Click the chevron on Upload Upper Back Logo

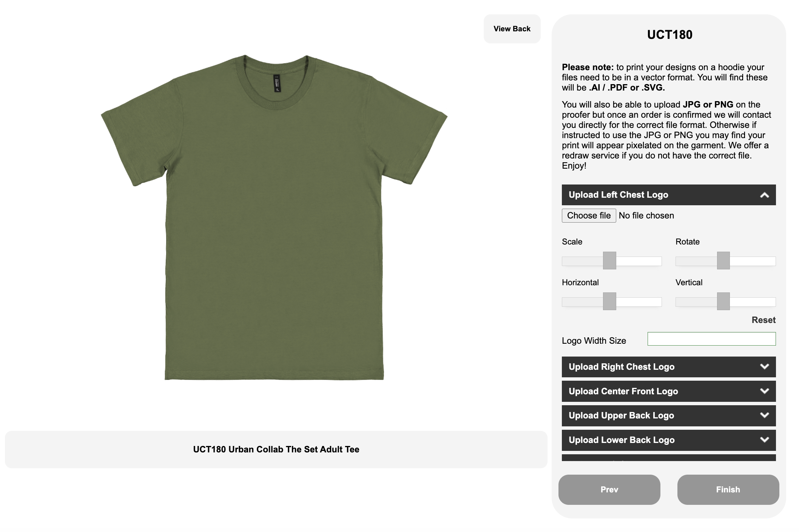coord(764,415)
